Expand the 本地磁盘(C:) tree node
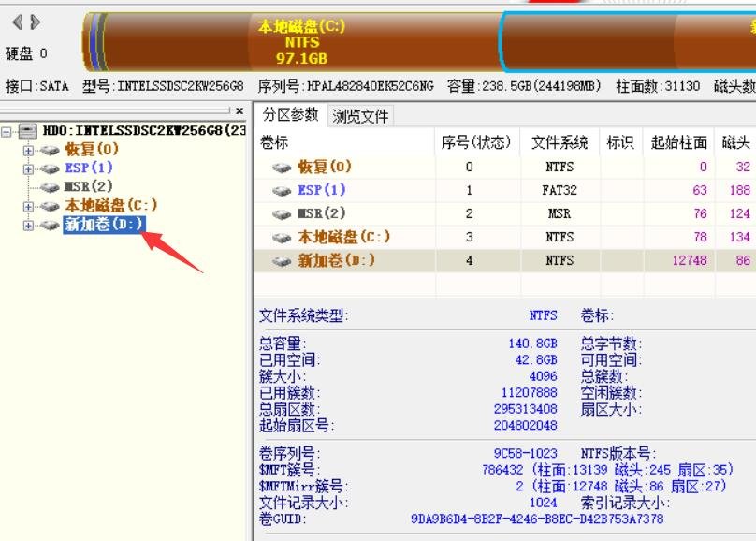 29,204
